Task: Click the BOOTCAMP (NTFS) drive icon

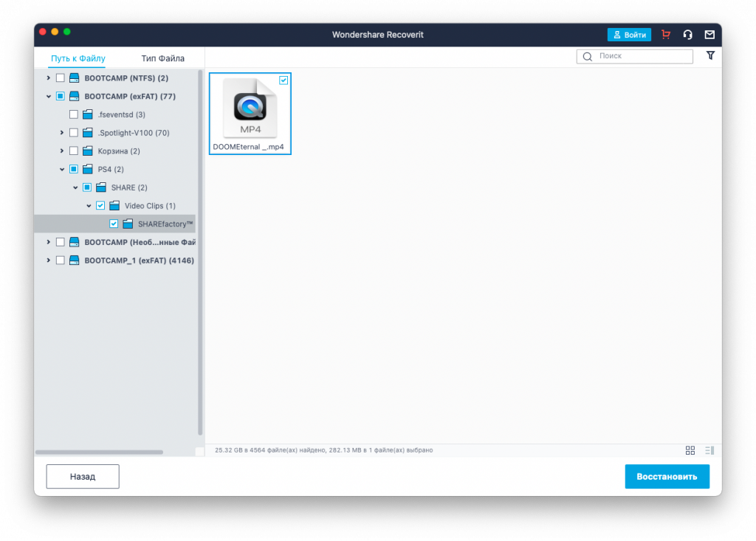Action: (x=74, y=77)
